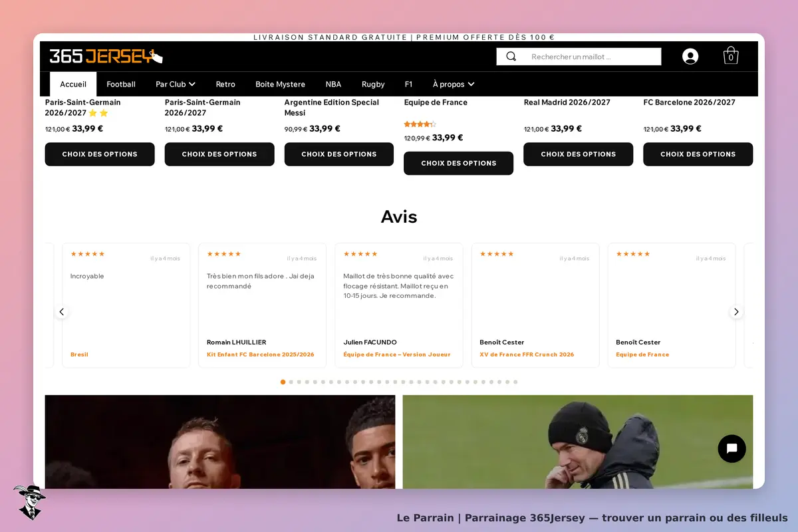Screen dimensions: 798x532
Task: Focus the Rechercher un maillot search field
Action: click(579, 57)
